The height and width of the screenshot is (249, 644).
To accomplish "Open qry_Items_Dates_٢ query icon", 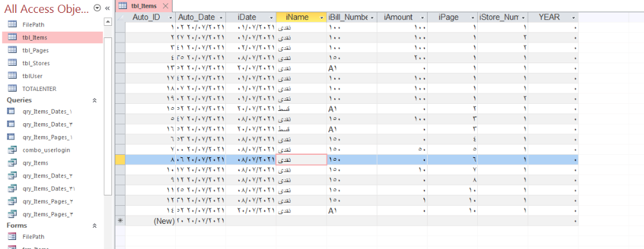I will [x=12, y=175].
